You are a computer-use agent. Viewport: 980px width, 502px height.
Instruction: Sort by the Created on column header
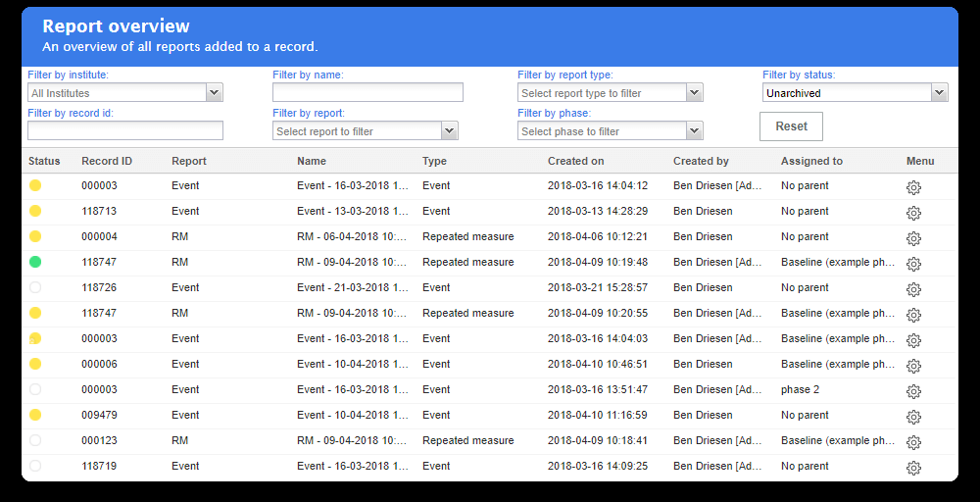[x=576, y=161]
